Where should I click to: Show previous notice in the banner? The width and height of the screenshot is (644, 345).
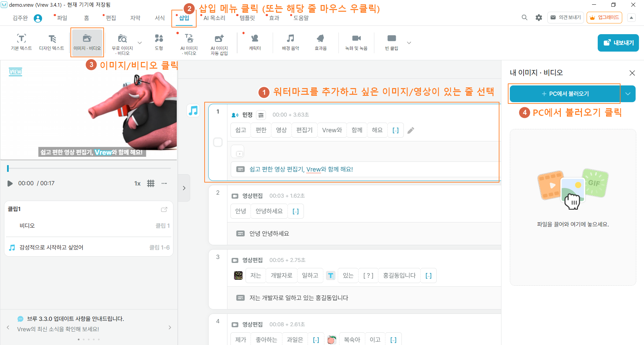click(x=8, y=327)
